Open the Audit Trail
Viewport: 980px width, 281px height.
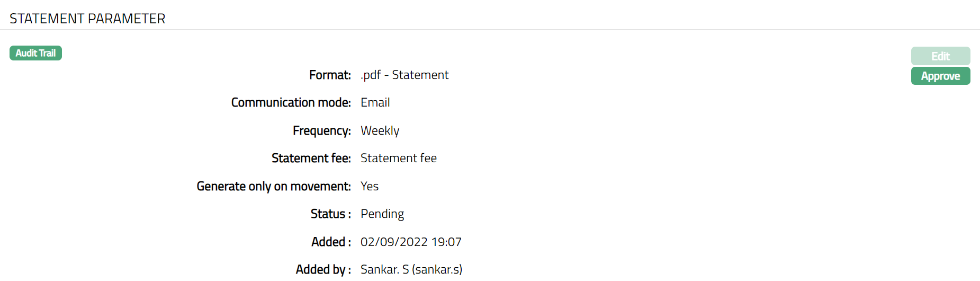pos(35,53)
